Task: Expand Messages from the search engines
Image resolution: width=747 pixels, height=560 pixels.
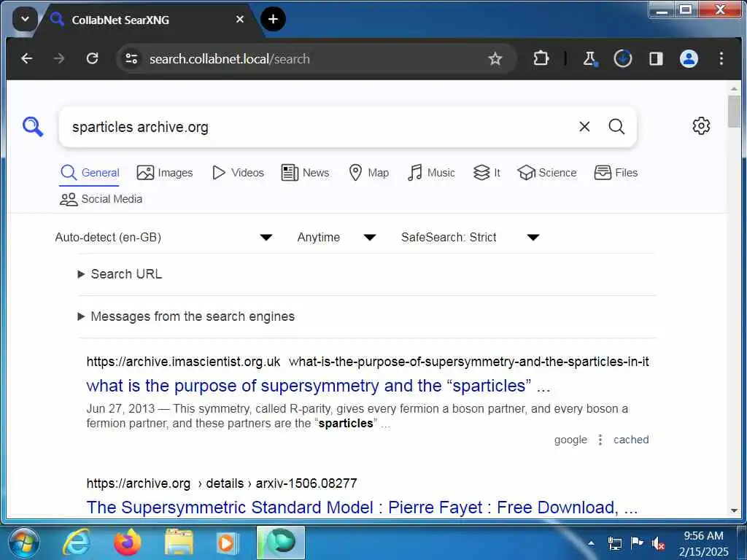Action: pos(186,316)
